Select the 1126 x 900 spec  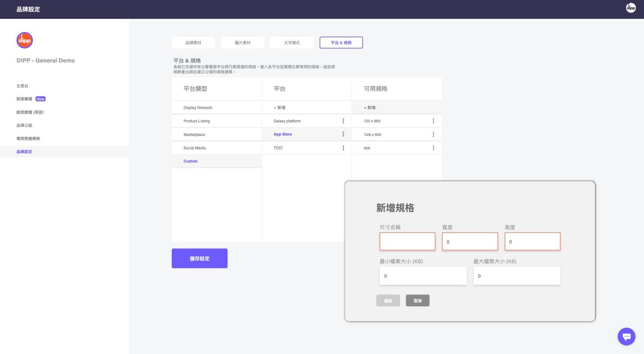[396, 134]
